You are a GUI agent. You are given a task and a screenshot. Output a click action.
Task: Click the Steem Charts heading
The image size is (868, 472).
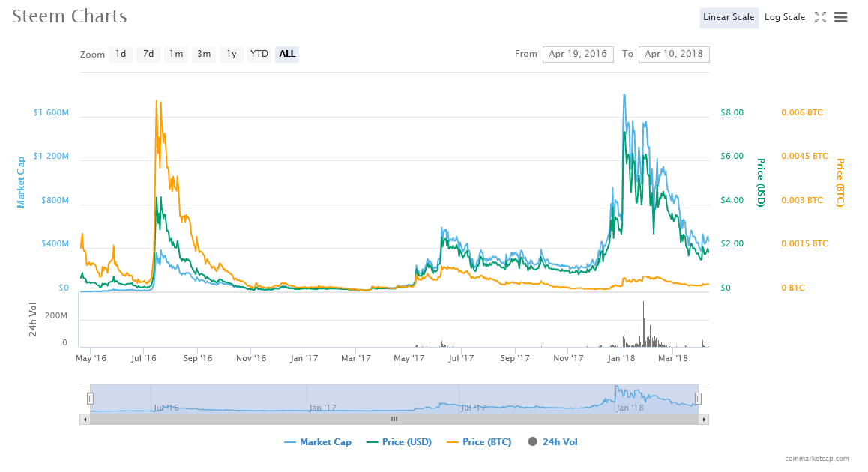point(70,16)
